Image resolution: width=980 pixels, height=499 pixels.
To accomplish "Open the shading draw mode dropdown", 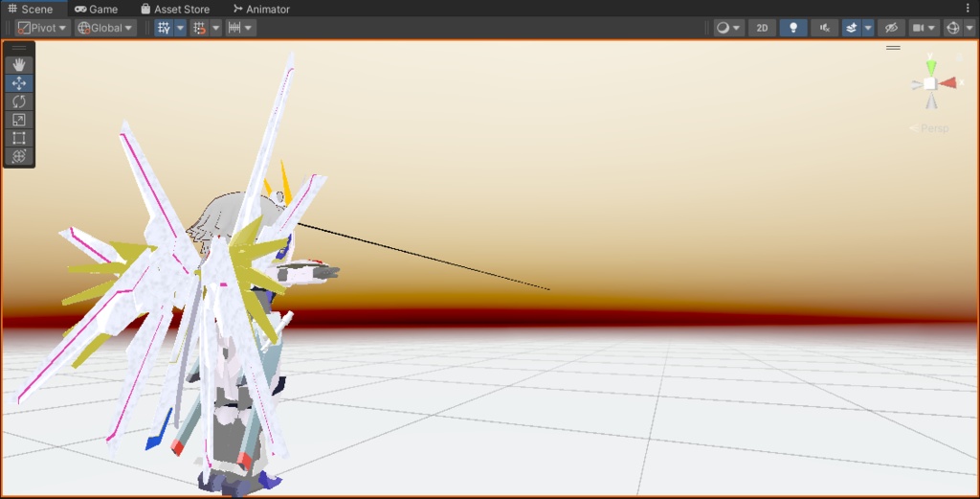I will (728, 28).
